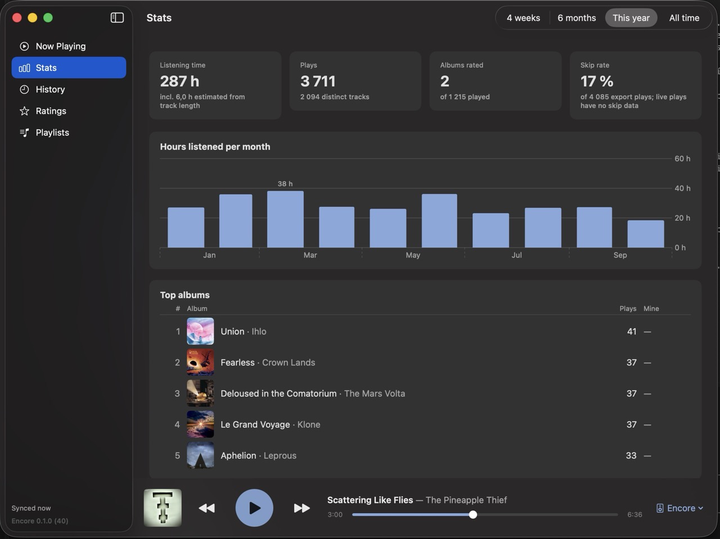Click the Playlists music list icon
Image resolution: width=720 pixels, height=539 pixels.
[24, 133]
